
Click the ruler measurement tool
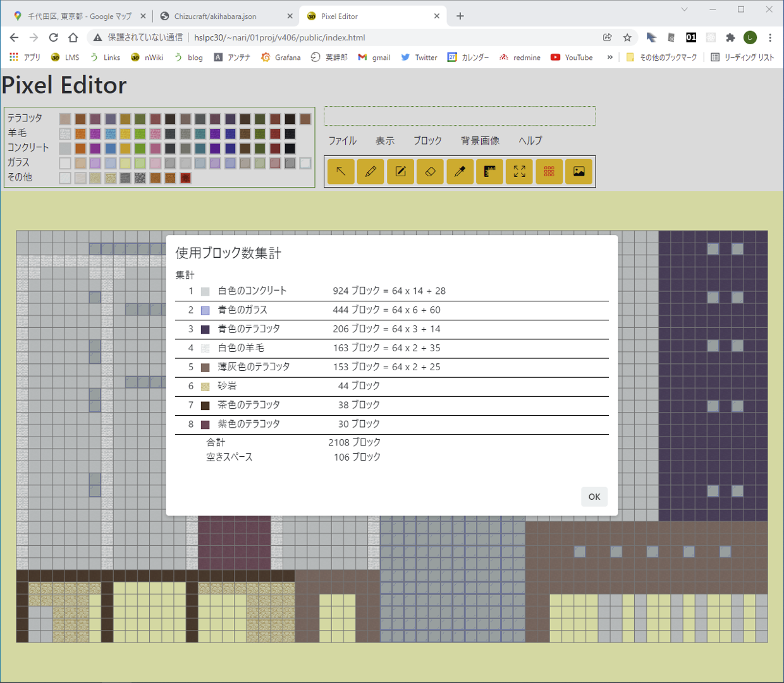pyautogui.click(x=489, y=171)
